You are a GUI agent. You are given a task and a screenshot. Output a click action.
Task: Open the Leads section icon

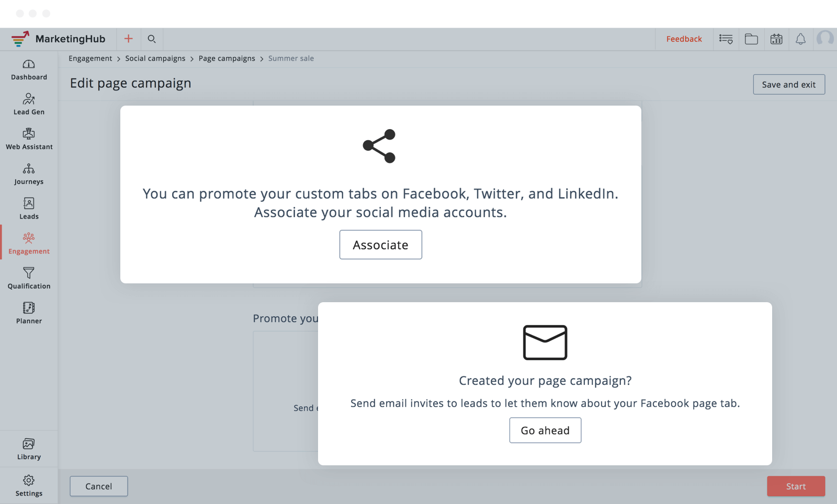tap(29, 203)
